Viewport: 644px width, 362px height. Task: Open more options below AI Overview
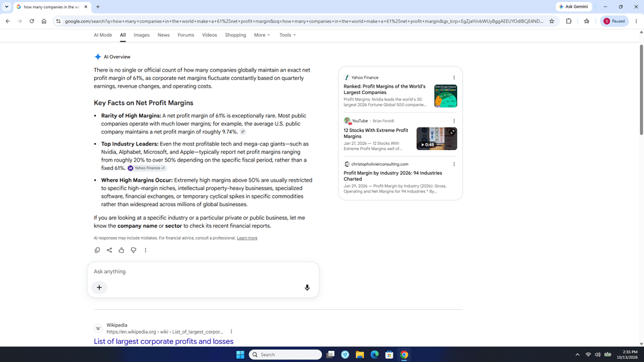[x=146, y=250]
